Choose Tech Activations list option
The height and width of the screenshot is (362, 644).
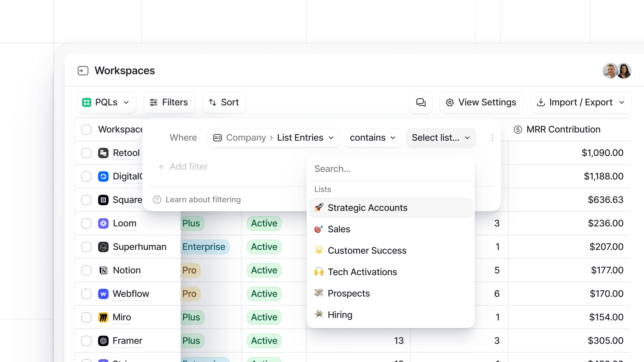(362, 272)
